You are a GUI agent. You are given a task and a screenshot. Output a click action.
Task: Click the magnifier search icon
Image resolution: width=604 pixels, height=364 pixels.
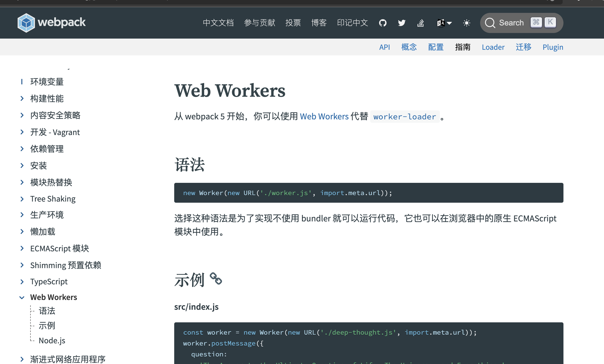(x=490, y=23)
